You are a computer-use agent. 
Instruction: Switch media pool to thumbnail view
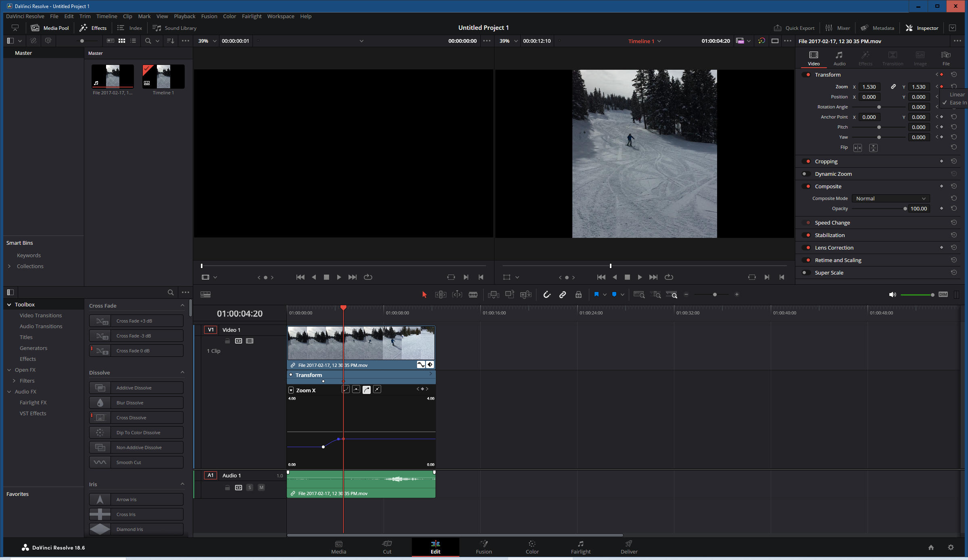(122, 41)
